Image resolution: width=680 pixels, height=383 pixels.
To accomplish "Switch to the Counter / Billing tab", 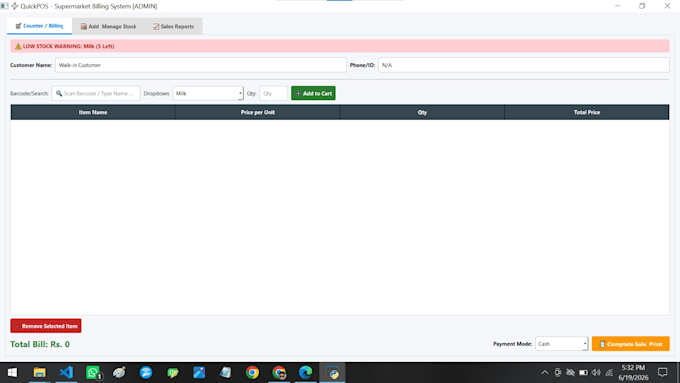I will coord(39,26).
